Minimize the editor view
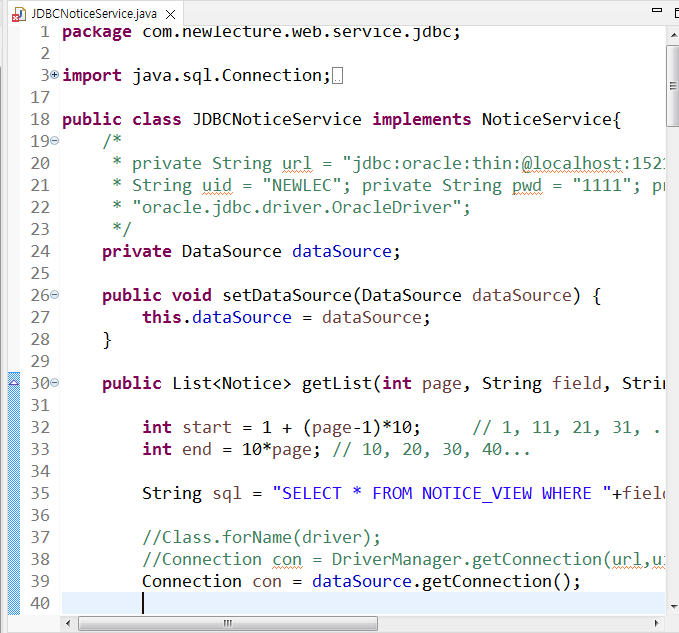 [x=657, y=10]
